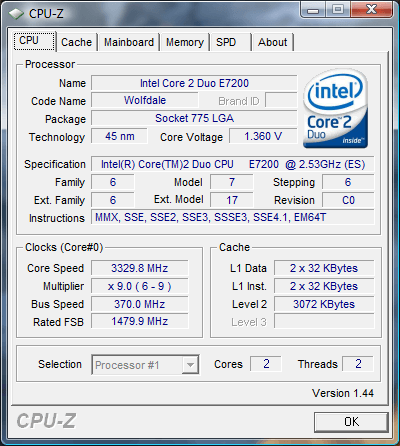The image size is (400, 446).
Task: Click the Instructions label
Action: 57,218
